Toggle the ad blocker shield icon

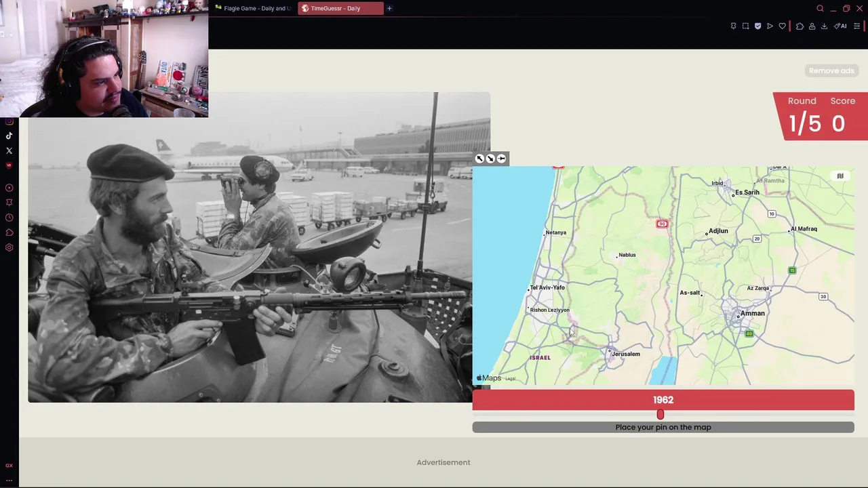[x=757, y=26]
